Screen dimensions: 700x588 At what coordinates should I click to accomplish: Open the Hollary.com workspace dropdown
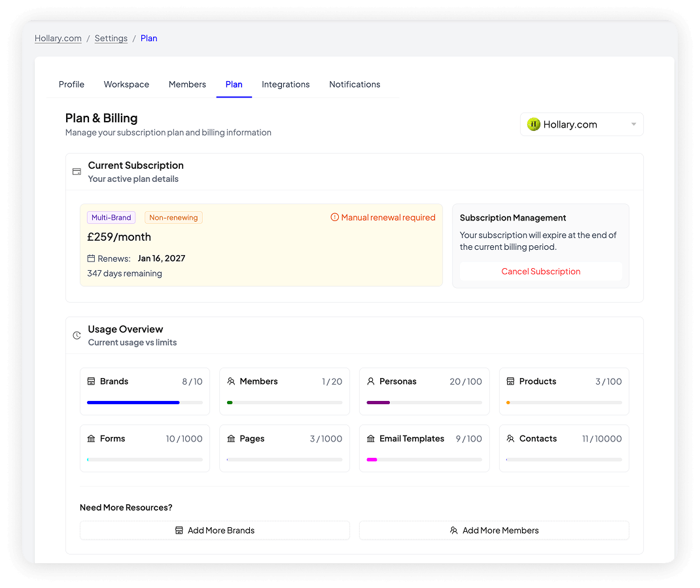[x=582, y=124]
